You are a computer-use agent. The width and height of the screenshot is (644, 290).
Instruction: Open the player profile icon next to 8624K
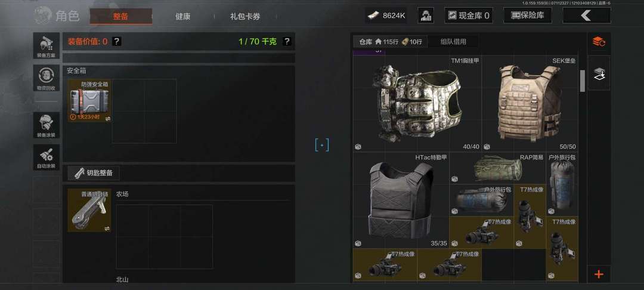pyautogui.click(x=426, y=16)
